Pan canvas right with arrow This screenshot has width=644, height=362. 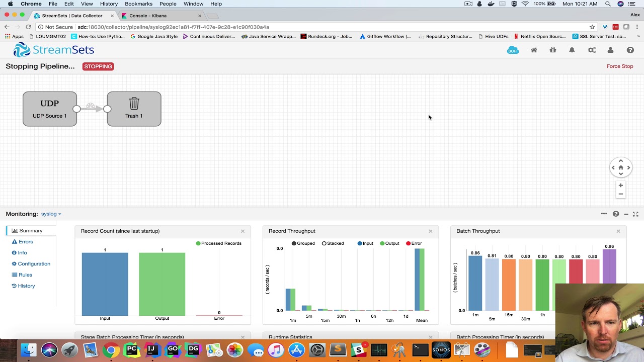(x=628, y=167)
